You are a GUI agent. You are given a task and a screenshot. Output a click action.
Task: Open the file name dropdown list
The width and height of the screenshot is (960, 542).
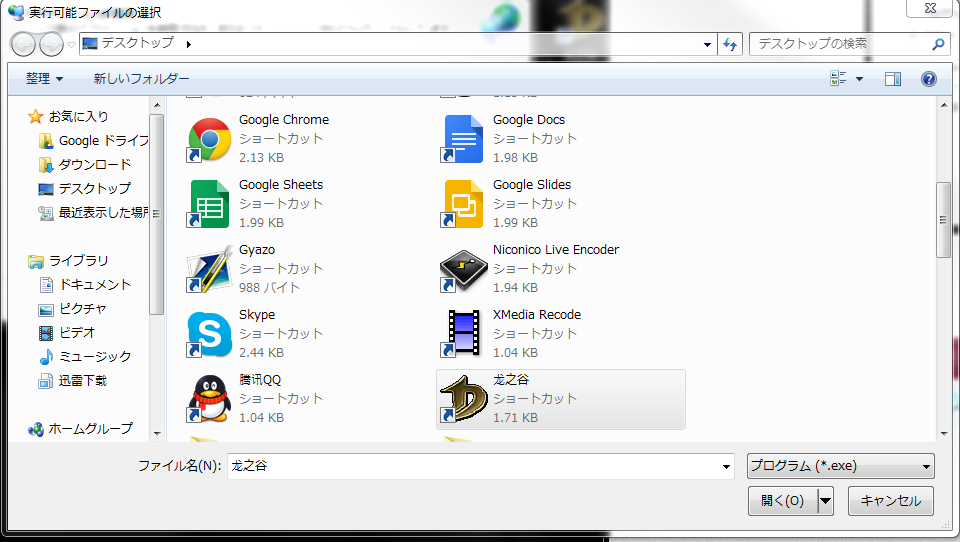click(x=726, y=467)
